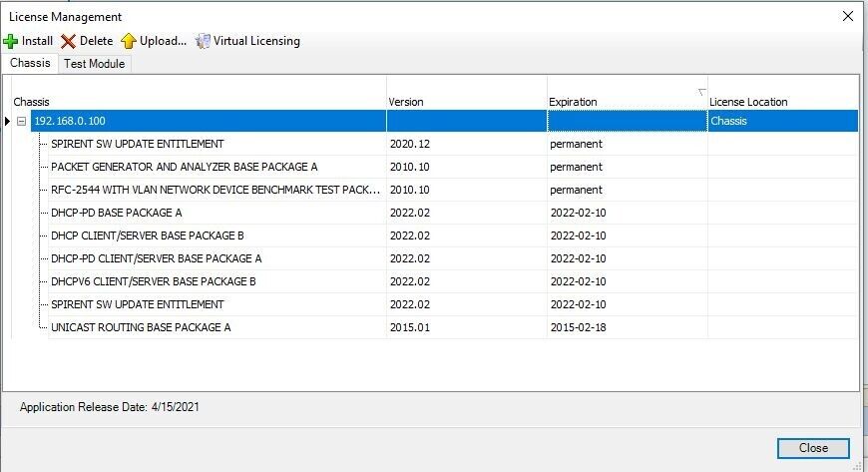Select the 192.168.0.100 chassis row
Image resolution: width=868 pixels, height=472 pixels.
[x=70, y=121]
